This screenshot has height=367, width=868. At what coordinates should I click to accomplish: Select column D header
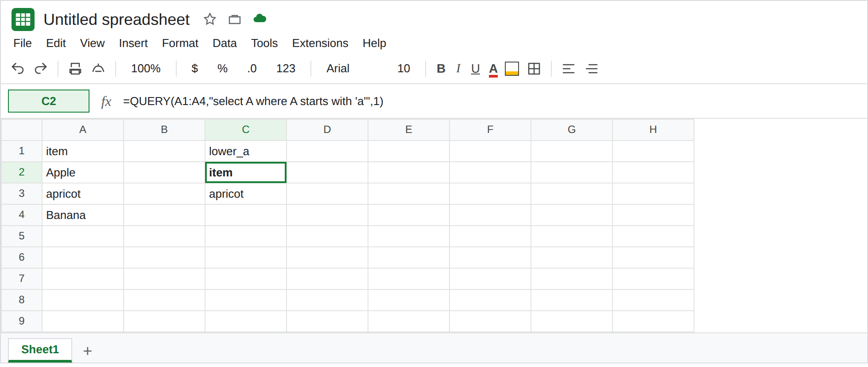[327, 129]
